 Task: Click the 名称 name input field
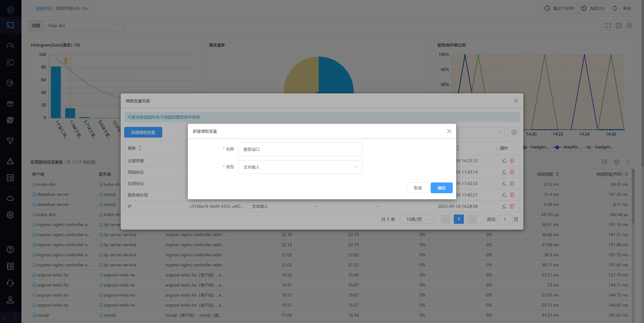(x=300, y=149)
